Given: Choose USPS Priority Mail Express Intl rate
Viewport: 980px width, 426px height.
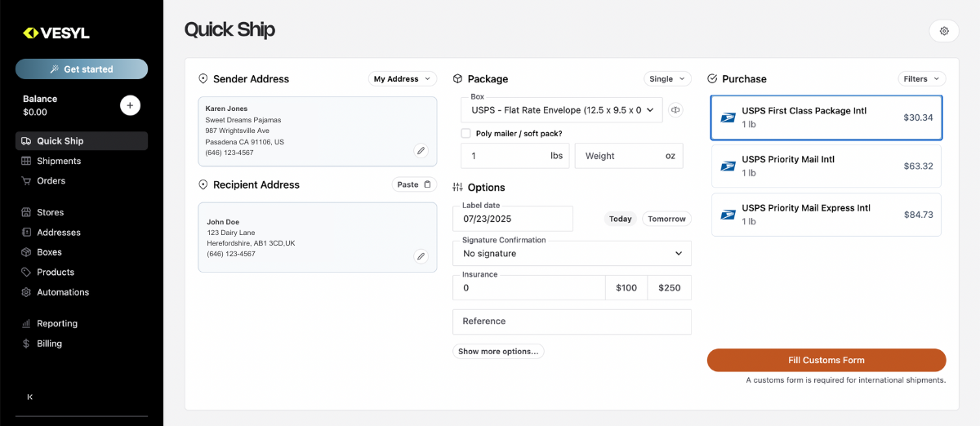Looking at the screenshot, I should coord(826,215).
